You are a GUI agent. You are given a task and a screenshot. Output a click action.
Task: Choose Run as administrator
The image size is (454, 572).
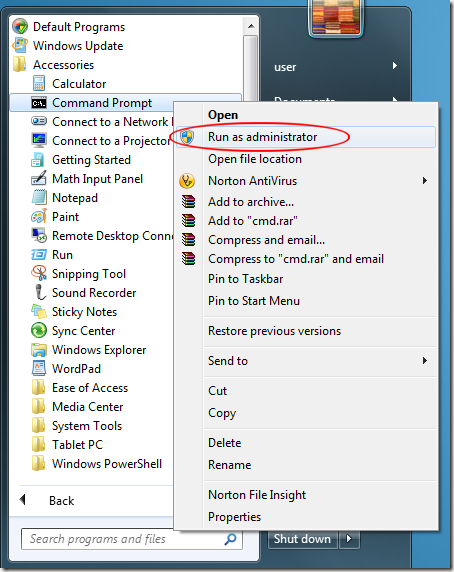[306, 137]
